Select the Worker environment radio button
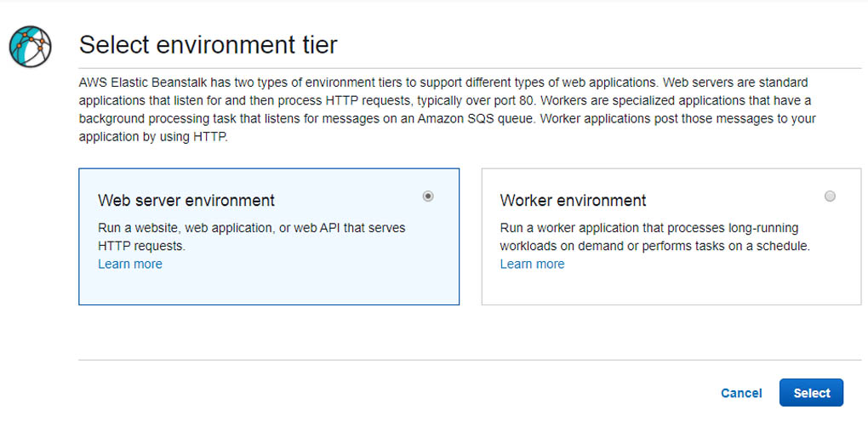The width and height of the screenshot is (868, 421). pyautogui.click(x=830, y=196)
